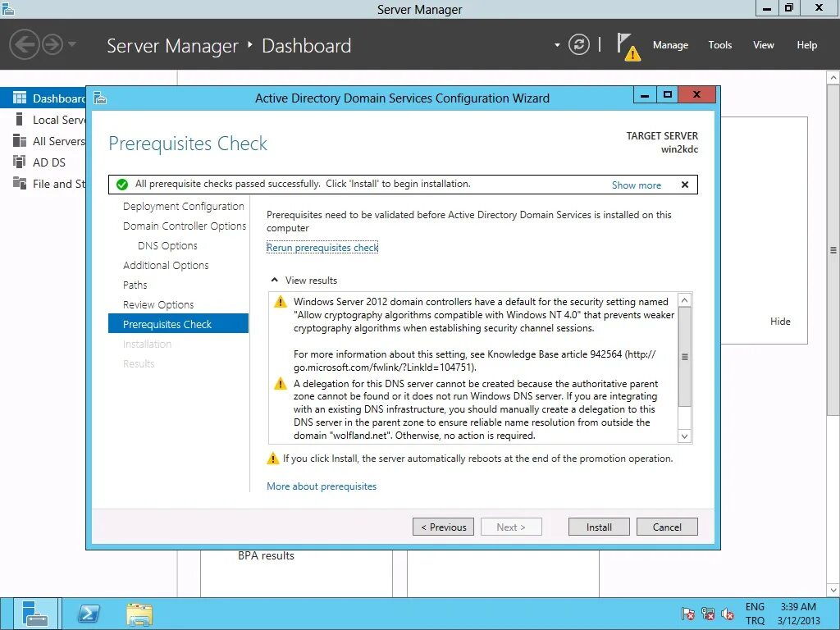Screen dimensions: 840x630
Task: Click Hide in the dashboard welcome tile
Action: click(x=780, y=322)
